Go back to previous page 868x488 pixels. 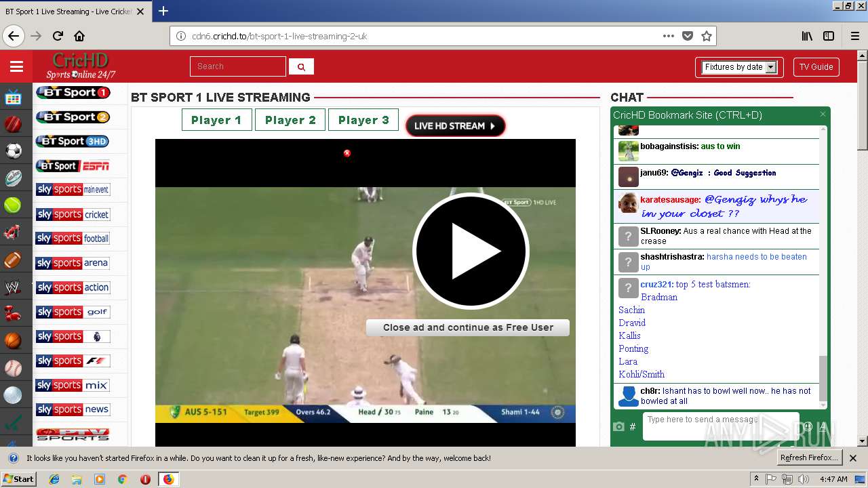coord(14,36)
